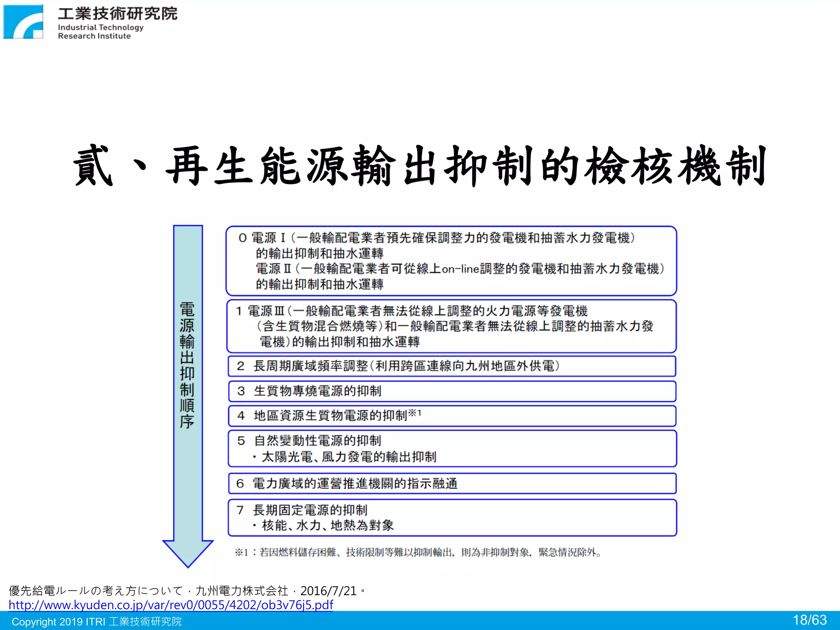
Task: Open the kyuden.co.jp PDF hyperlink
Action: click(x=171, y=605)
